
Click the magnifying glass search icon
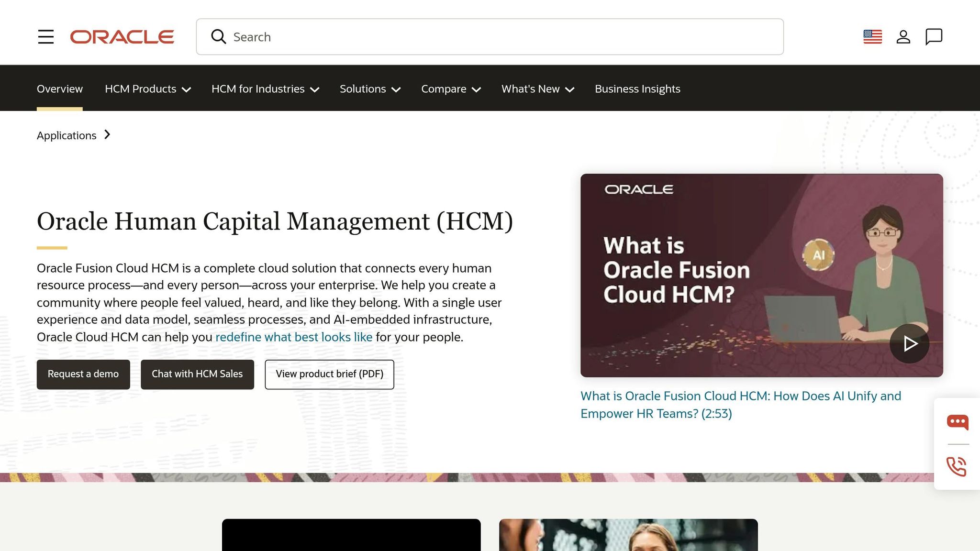pyautogui.click(x=218, y=37)
